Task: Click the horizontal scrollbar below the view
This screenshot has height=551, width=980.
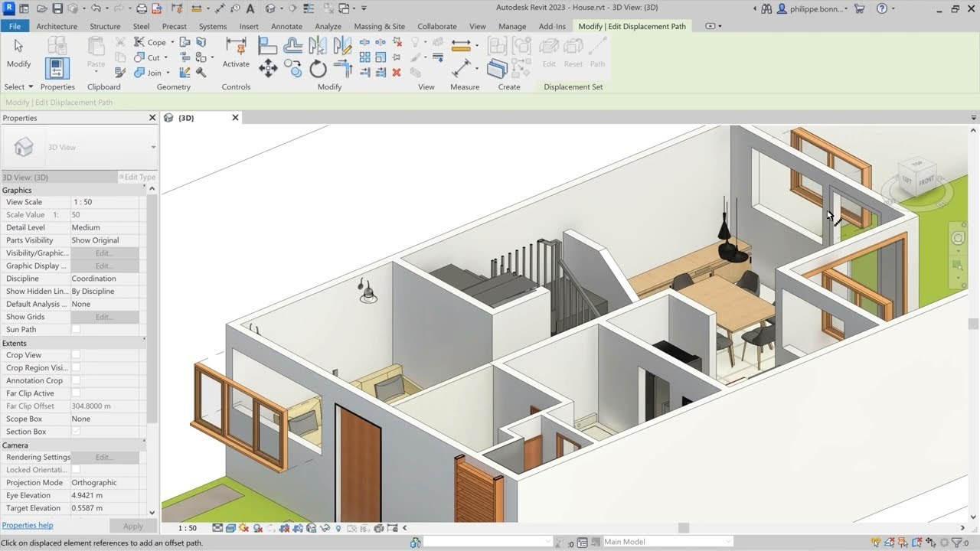Action: [683, 528]
